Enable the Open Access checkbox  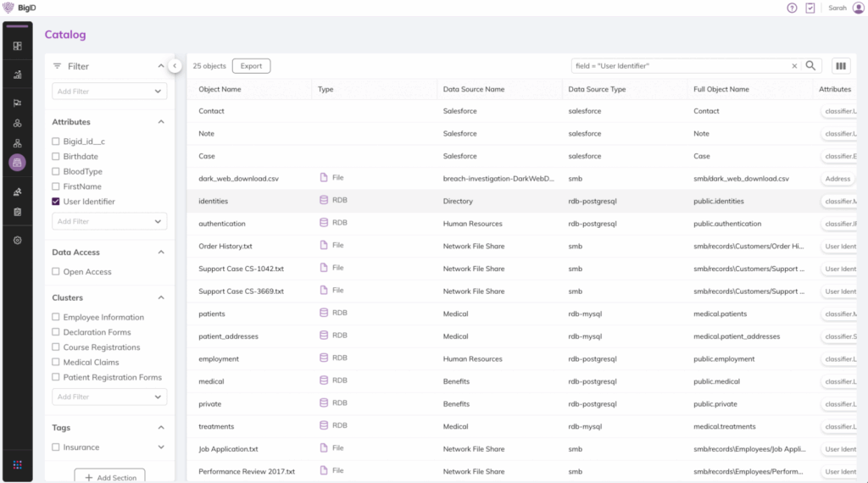tap(56, 272)
